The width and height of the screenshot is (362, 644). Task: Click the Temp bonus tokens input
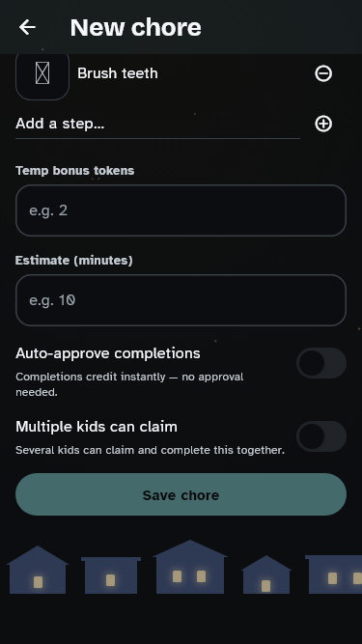point(181,210)
